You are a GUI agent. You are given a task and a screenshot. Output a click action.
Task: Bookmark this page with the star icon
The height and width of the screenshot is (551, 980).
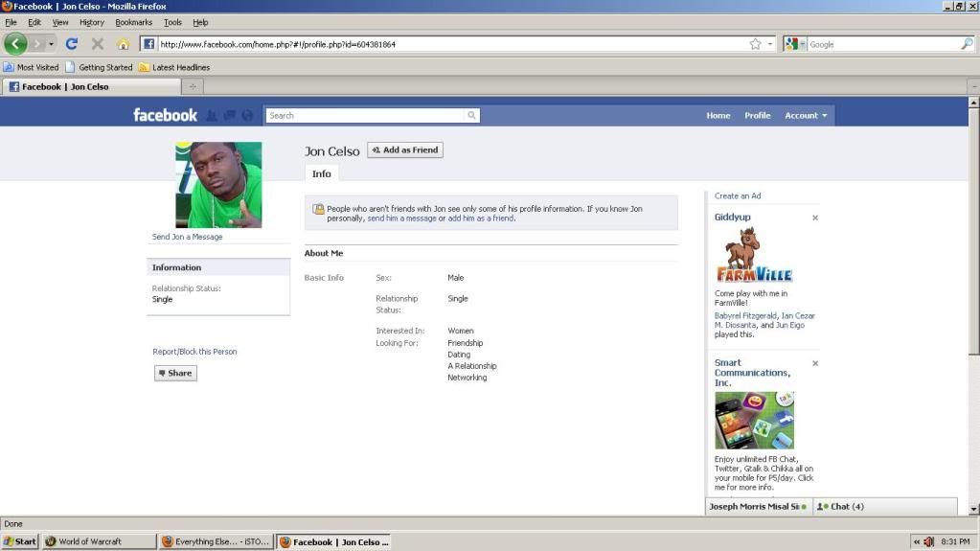click(x=755, y=44)
